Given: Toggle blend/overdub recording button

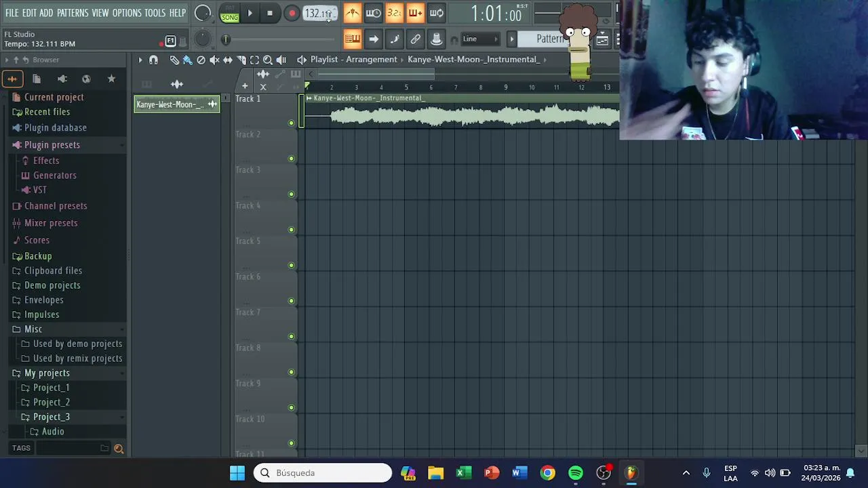Looking at the screenshot, I should (x=415, y=13).
